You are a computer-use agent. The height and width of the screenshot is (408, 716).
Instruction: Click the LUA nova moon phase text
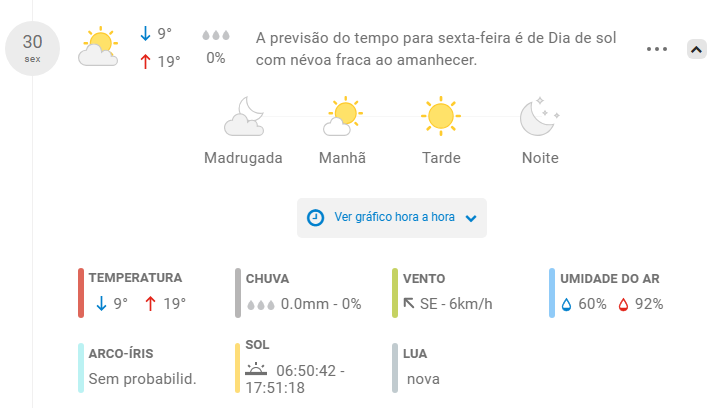(x=423, y=379)
